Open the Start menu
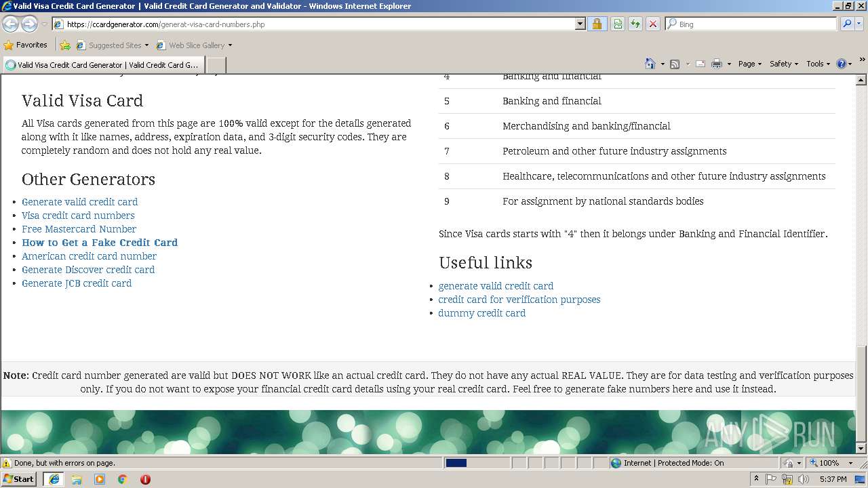This screenshot has width=868, height=488. 19,479
